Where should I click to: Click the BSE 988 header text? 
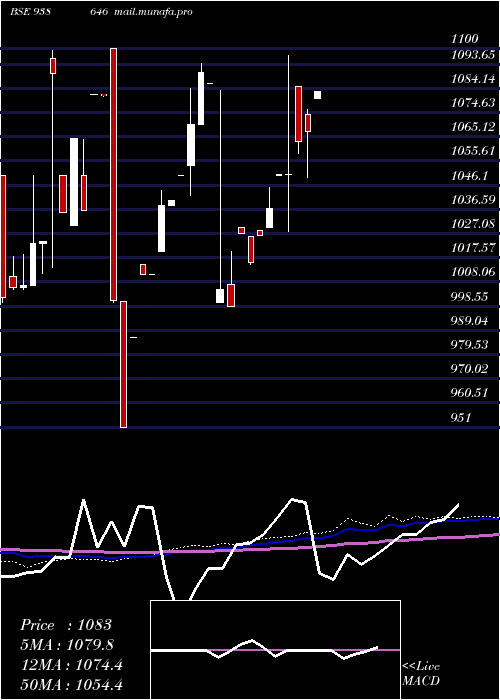[x=30, y=12]
